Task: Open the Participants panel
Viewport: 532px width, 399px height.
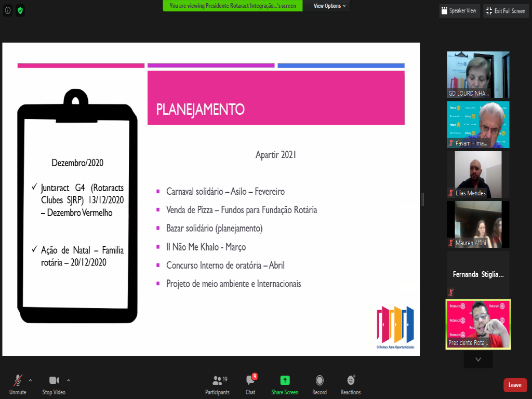Action: 217,384
